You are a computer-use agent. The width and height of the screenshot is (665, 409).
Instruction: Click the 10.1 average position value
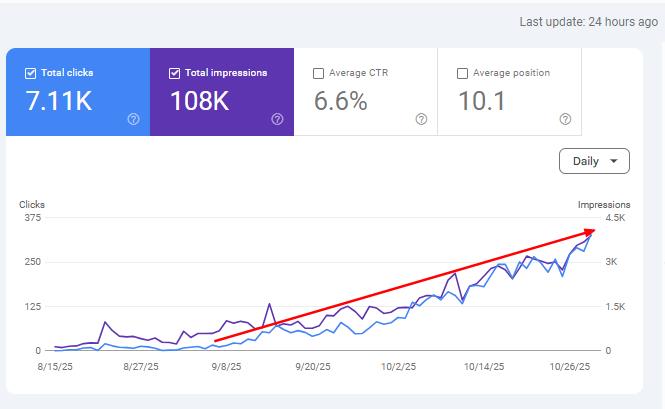(482, 101)
